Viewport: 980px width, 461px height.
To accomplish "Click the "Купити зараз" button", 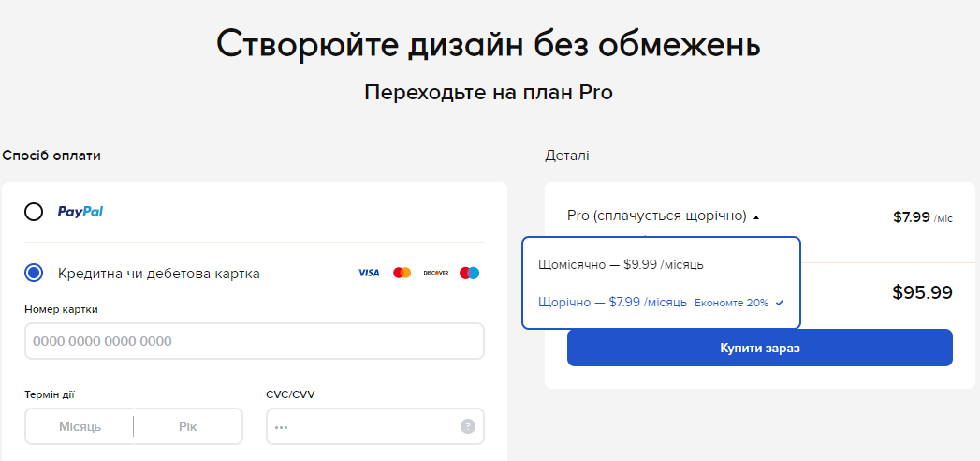I will tap(759, 348).
